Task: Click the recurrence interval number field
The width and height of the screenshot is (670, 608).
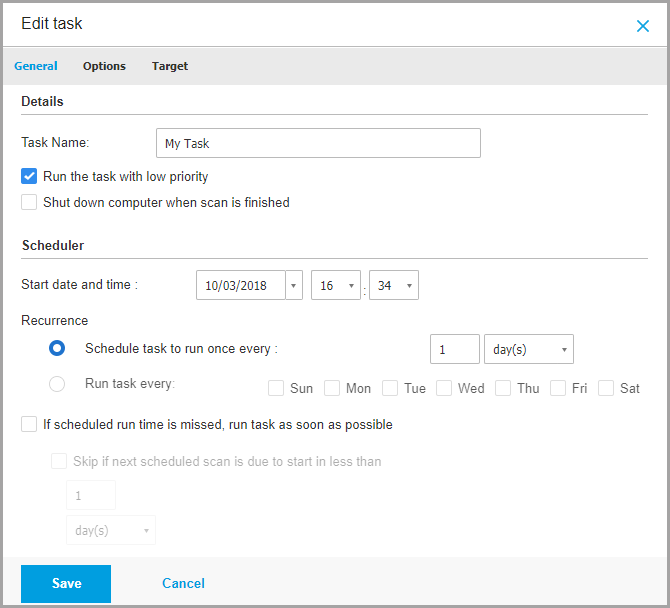Action: point(454,349)
